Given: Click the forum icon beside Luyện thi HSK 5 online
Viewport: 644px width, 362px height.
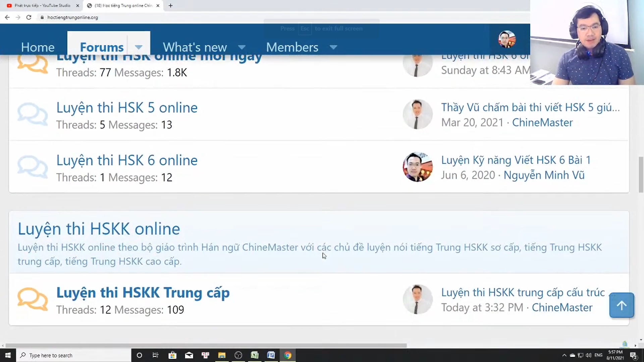Looking at the screenshot, I should click(33, 115).
